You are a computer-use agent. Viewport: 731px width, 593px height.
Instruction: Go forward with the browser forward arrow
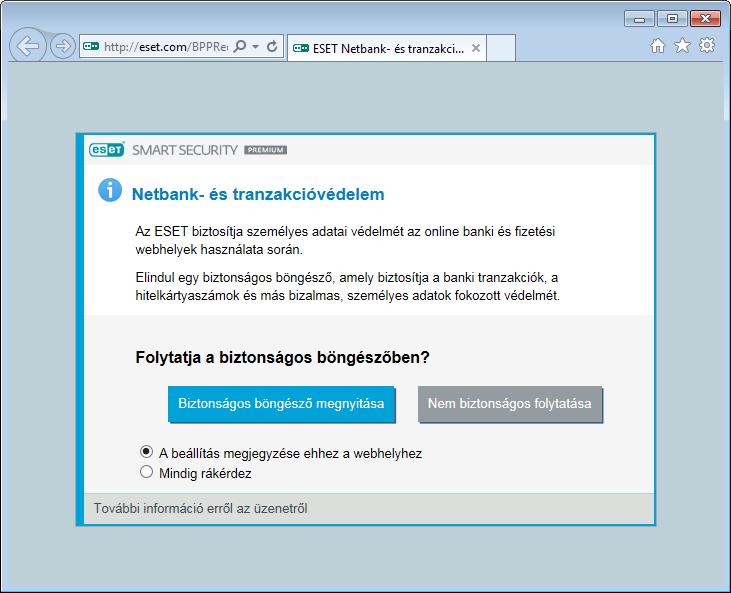62,46
